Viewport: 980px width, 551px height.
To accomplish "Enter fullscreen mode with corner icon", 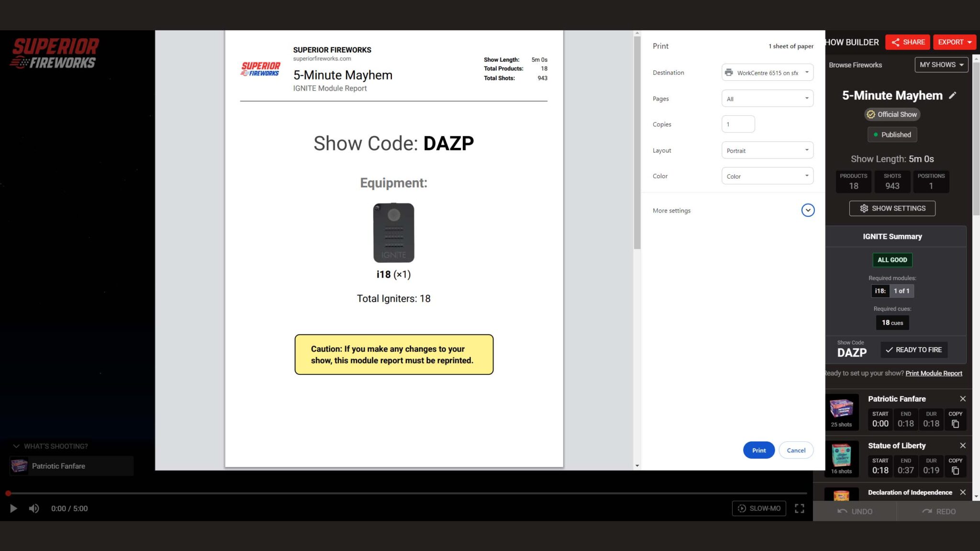I will (799, 508).
